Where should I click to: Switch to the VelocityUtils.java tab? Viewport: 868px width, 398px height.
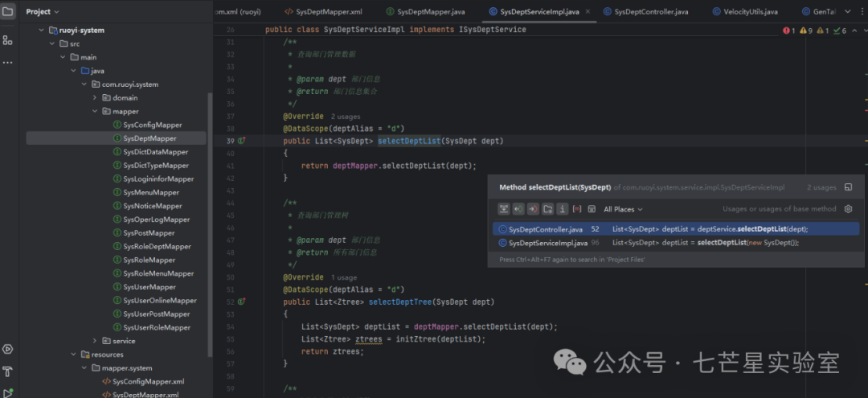[745, 11]
